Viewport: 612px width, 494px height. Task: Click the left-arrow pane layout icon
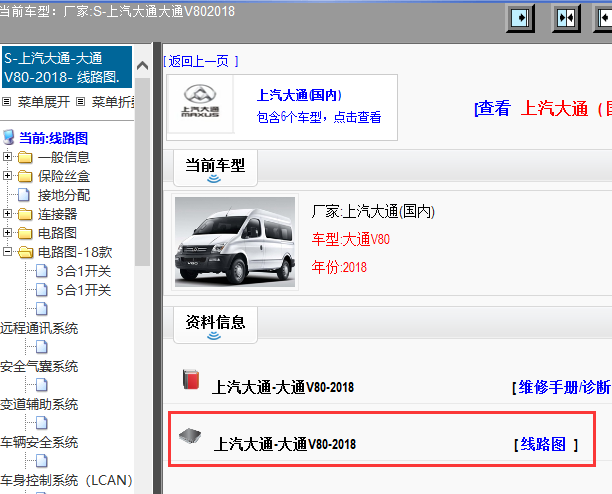point(604,18)
